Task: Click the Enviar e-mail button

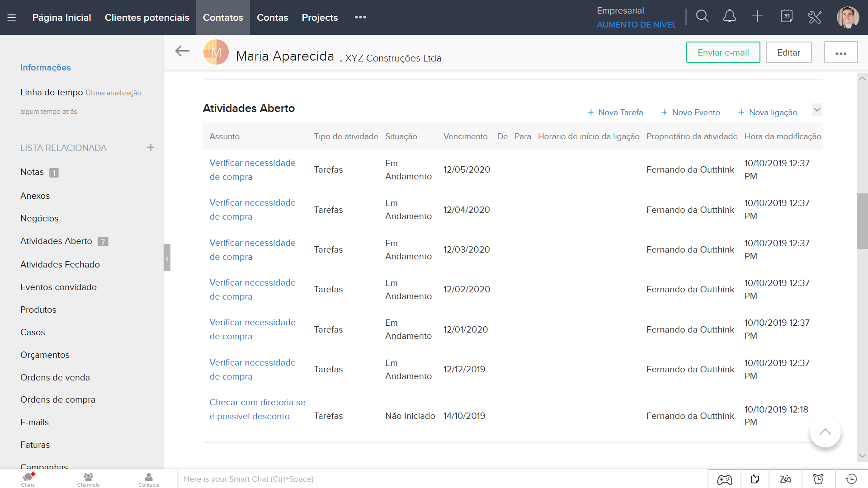Action: (x=723, y=52)
